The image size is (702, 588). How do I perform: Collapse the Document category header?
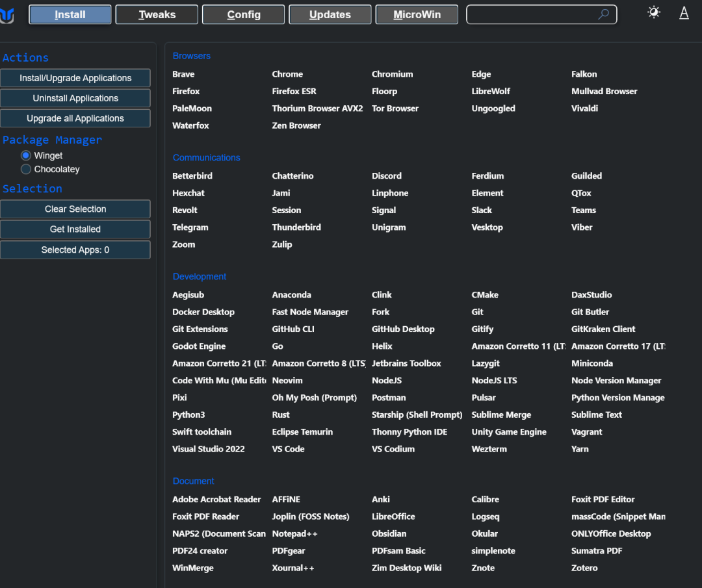pos(194,481)
